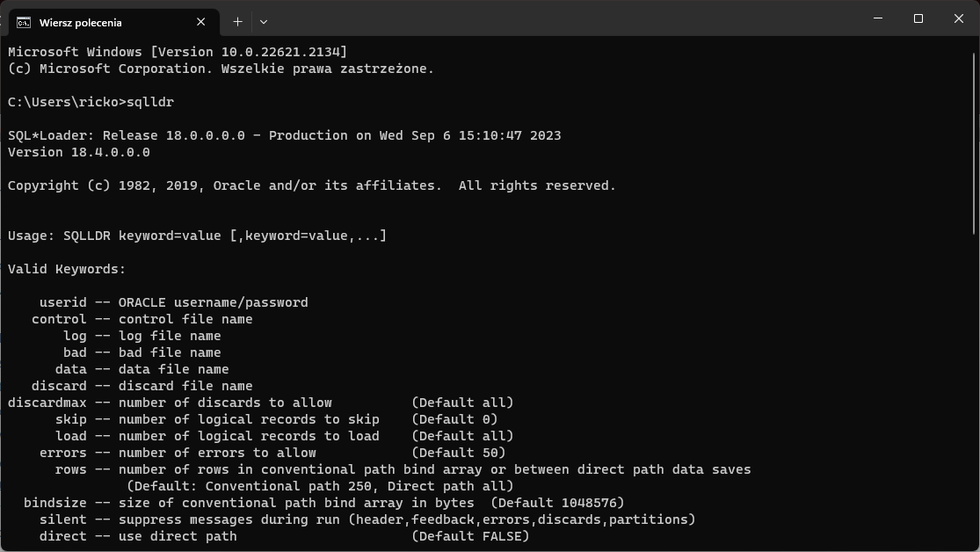980x552 pixels.
Task: Click the Command Prompt icon in the tab
Action: [24, 22]
